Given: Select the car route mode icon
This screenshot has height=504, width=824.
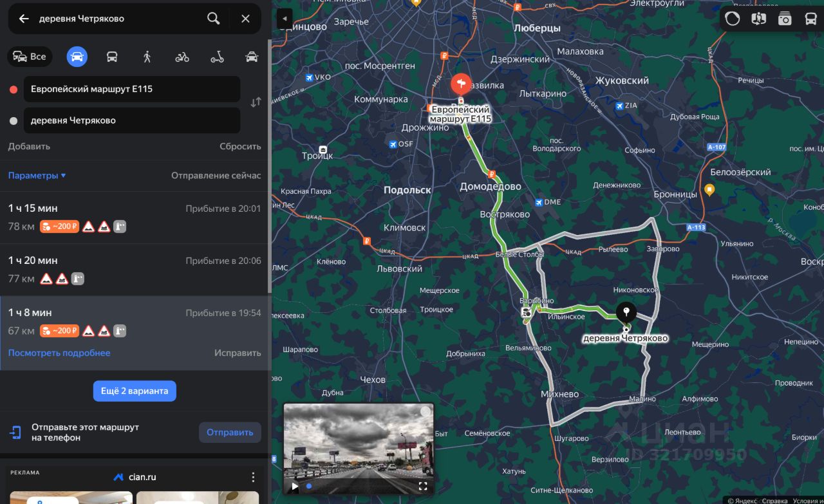Looking at the screenshot, I should 77,57.
